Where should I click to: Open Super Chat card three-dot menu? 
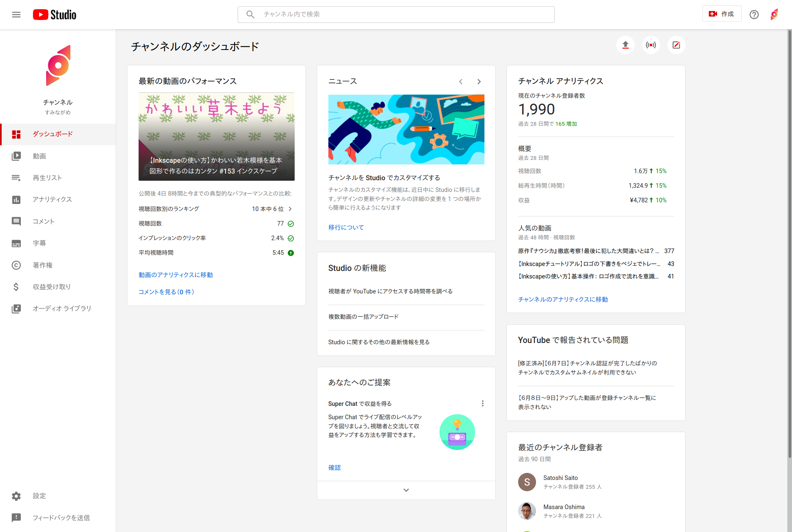(x=482, y=403)
